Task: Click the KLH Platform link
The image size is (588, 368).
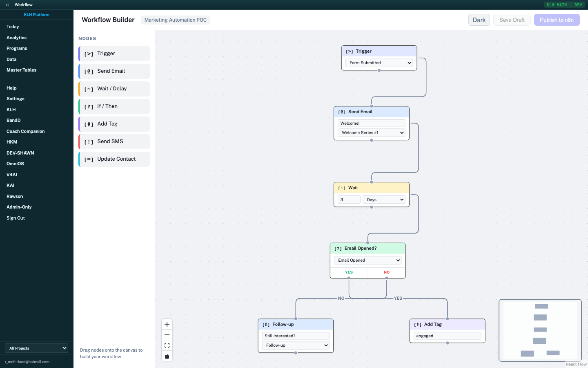Action: pos(36,15)
